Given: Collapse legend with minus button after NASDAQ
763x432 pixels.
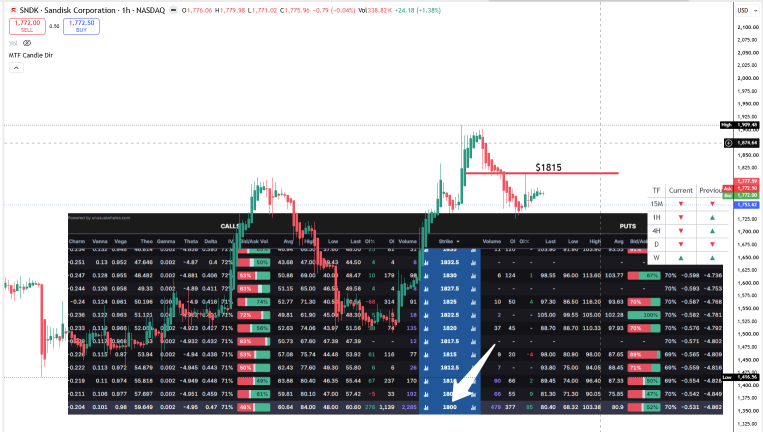Looking at the screenshot, I should point(173,10).
